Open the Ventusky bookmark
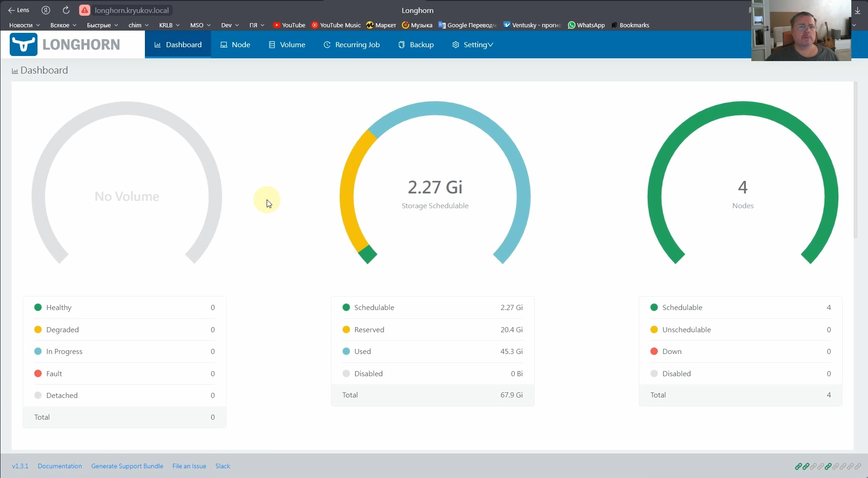 click(x=532, y=25)
